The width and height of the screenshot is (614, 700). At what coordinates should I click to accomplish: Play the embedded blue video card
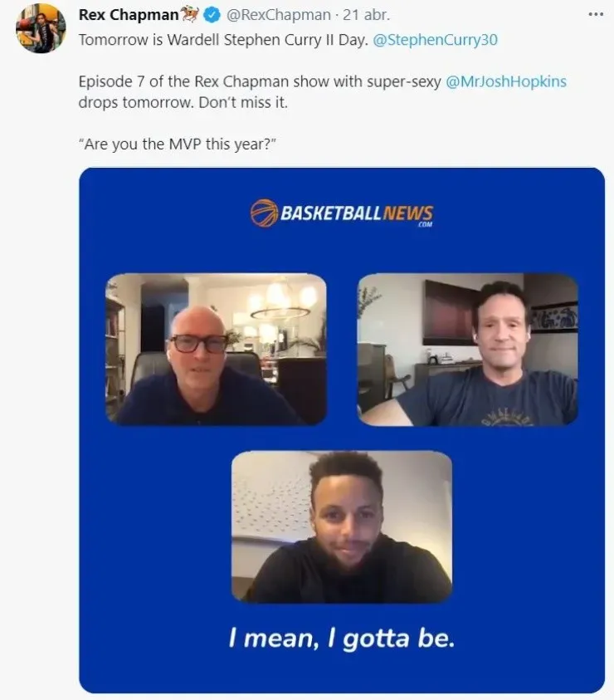pos(342,430)
